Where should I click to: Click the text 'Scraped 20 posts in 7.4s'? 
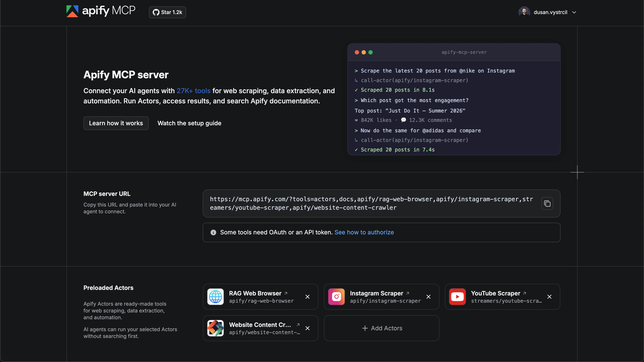(398, 150)
